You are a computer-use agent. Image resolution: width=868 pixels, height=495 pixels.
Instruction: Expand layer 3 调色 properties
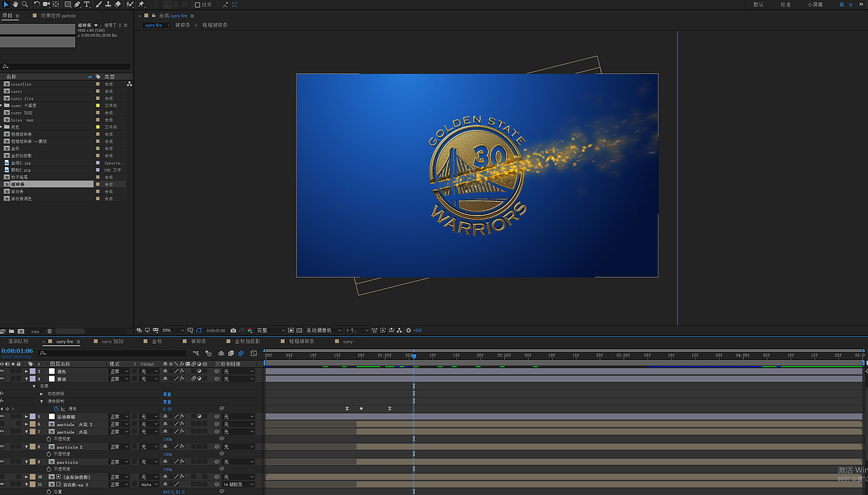point(26,372)
